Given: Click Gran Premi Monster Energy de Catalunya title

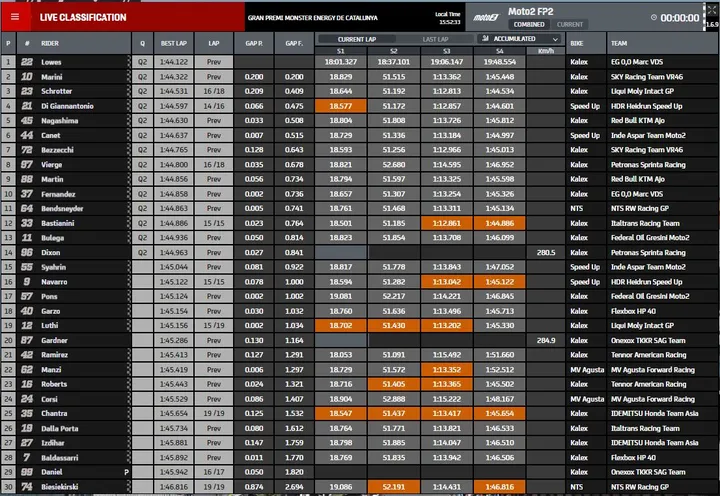Looking at the screenshot, I should point(313,18).
